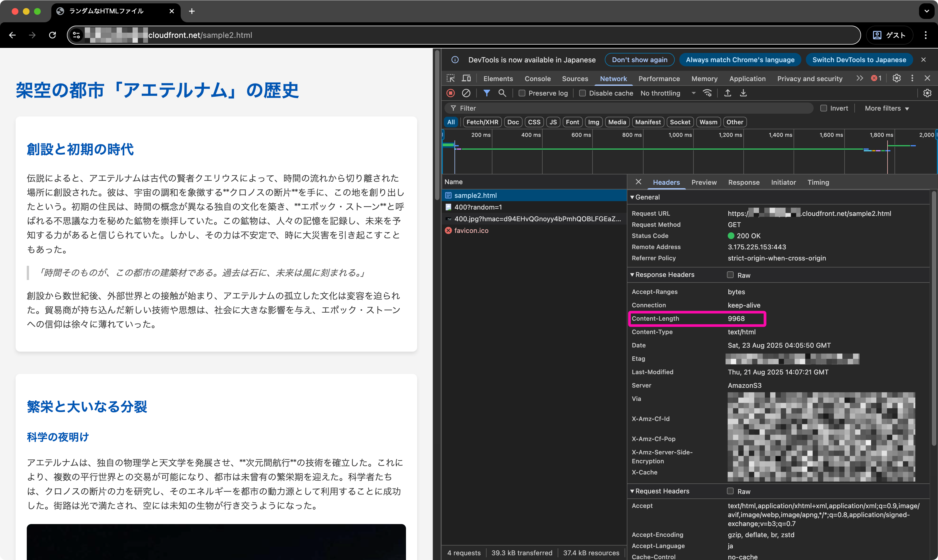Click Switch DevTools to Japanese
This screenshot has width=938, height=560.
pos(859,60)
